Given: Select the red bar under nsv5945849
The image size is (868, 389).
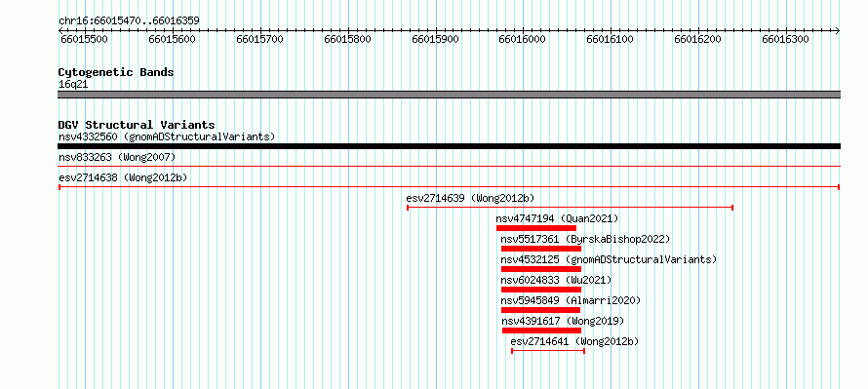Looking at the screenshot, I should coord(541,310).
